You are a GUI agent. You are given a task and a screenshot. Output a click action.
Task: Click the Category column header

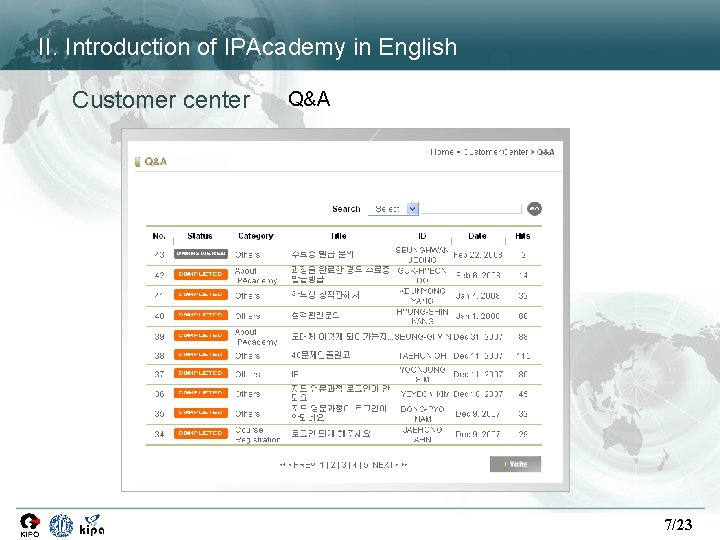(x=256, y=236)
